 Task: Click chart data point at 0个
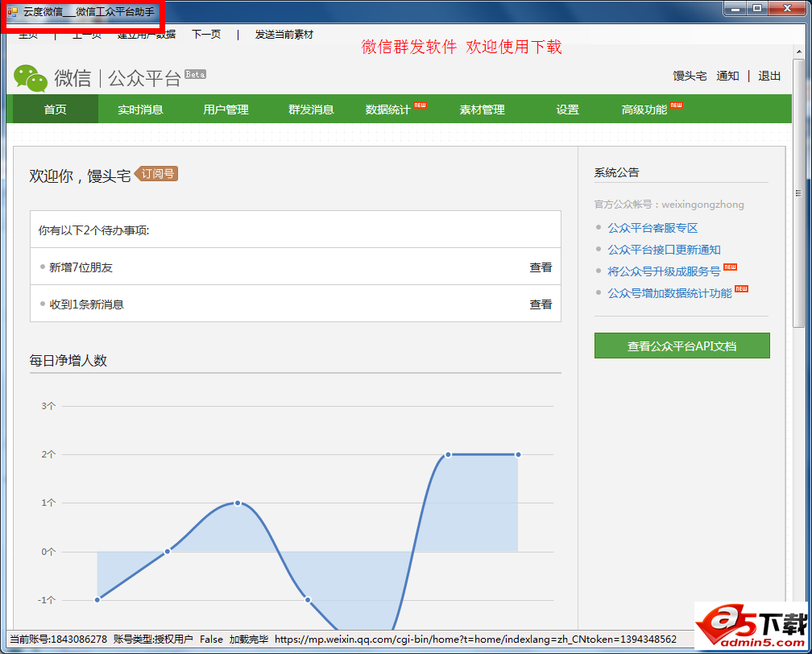168,552
